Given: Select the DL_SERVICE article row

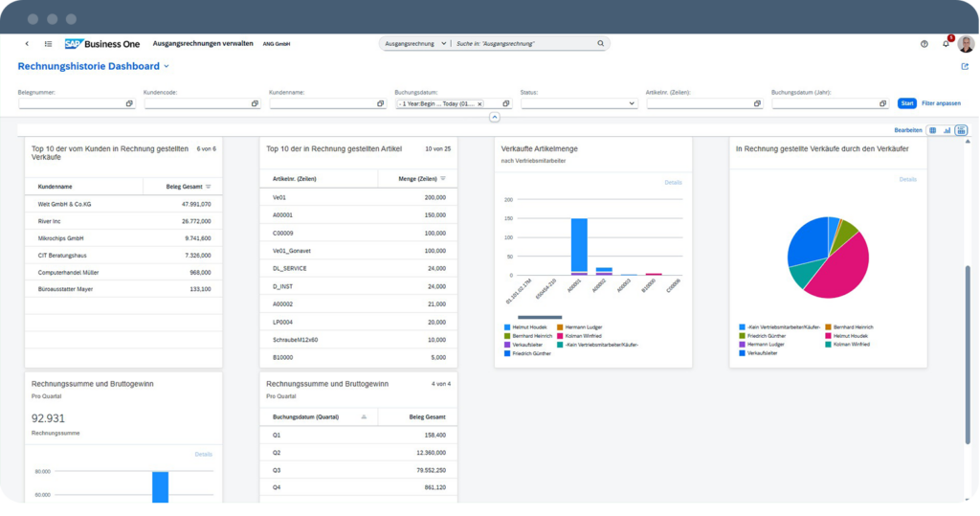Looking at the screenshot, I should pyautogui.click(x=359, y=268).
